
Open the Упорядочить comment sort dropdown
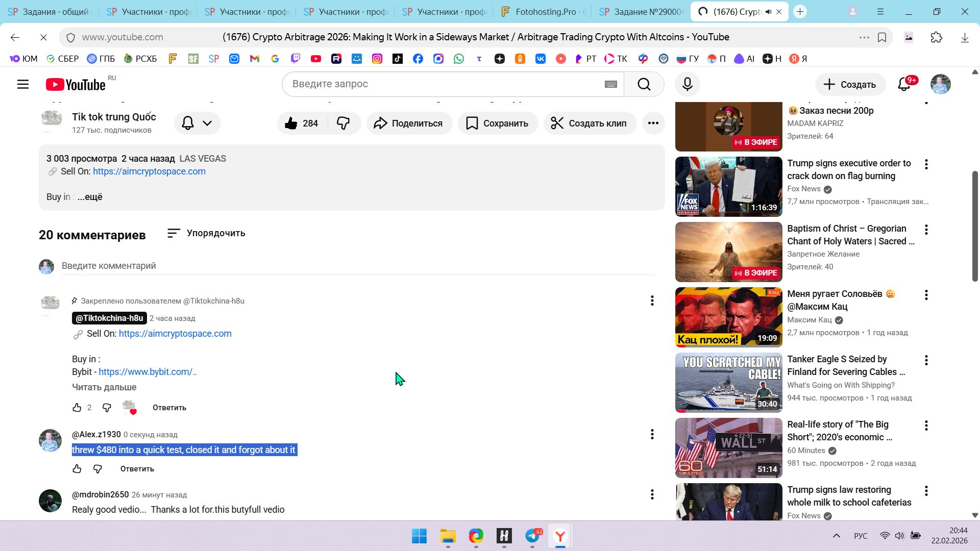(x=206, y=233)
